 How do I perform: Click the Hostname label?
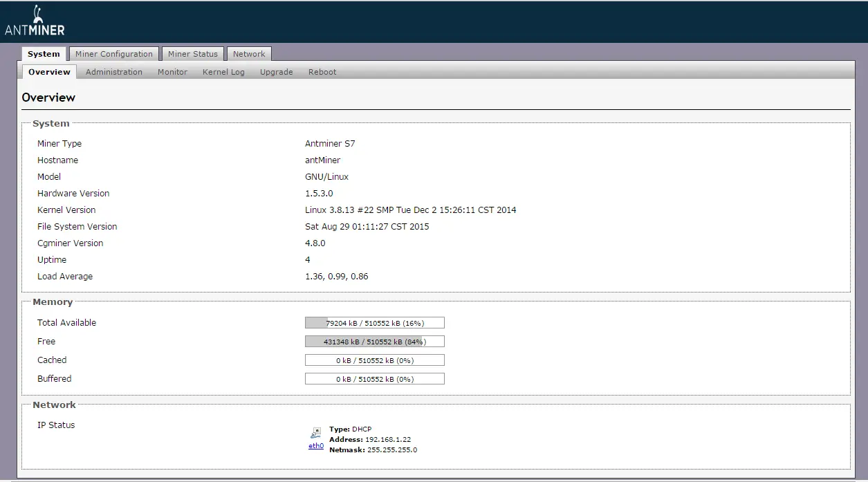[58, 160]
